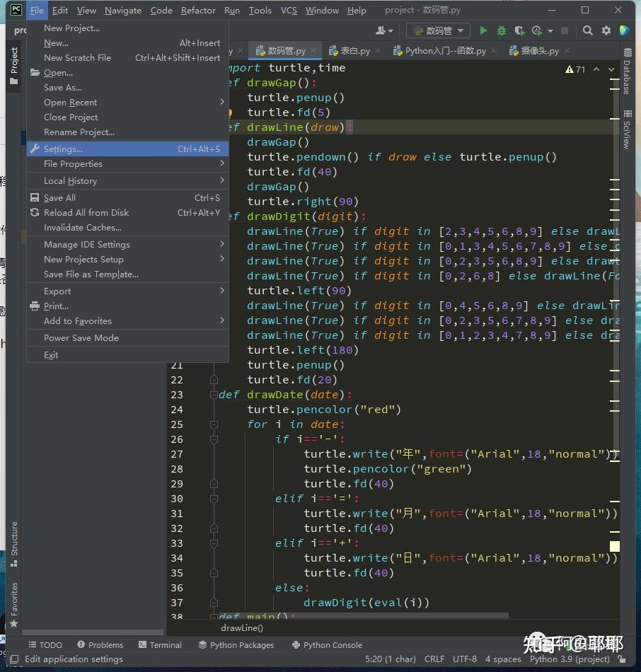Screen dimensions: 641x672
Task: Toggle the Project side panel
Action: pyautogui.click(x=13, y=65)
